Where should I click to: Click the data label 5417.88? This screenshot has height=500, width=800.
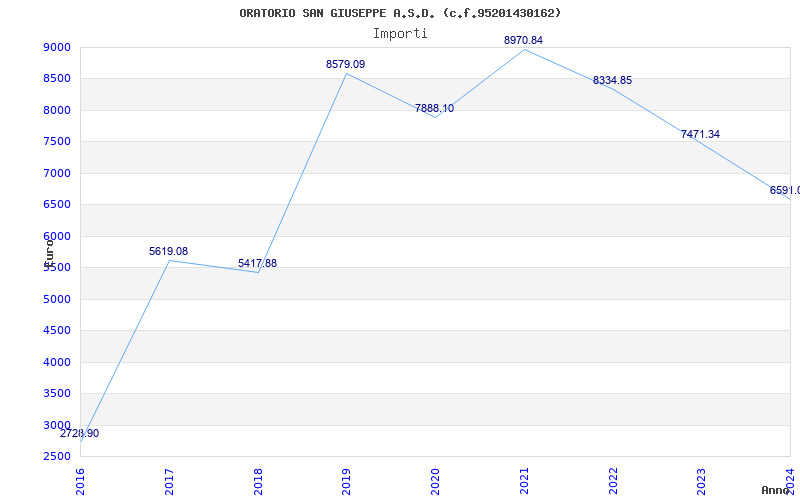coord(257,264)
